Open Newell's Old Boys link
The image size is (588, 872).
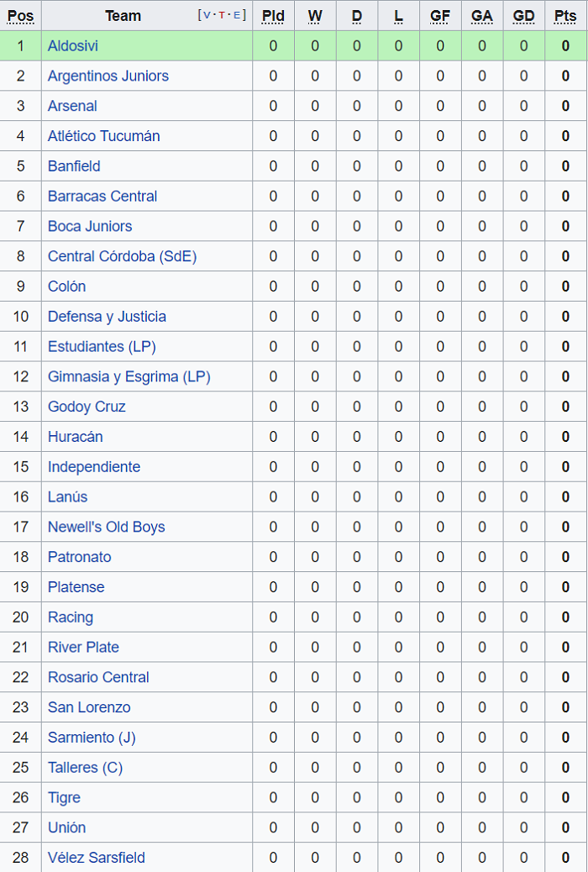[106, 527]
